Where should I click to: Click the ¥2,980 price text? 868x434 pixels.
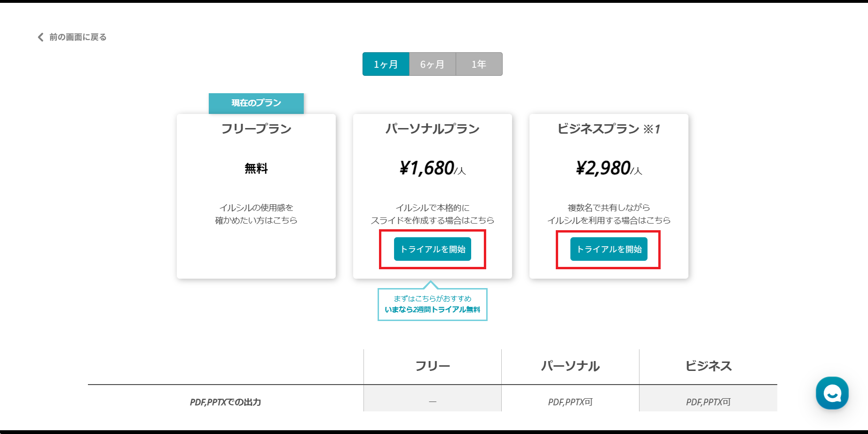tap(603, 168)
